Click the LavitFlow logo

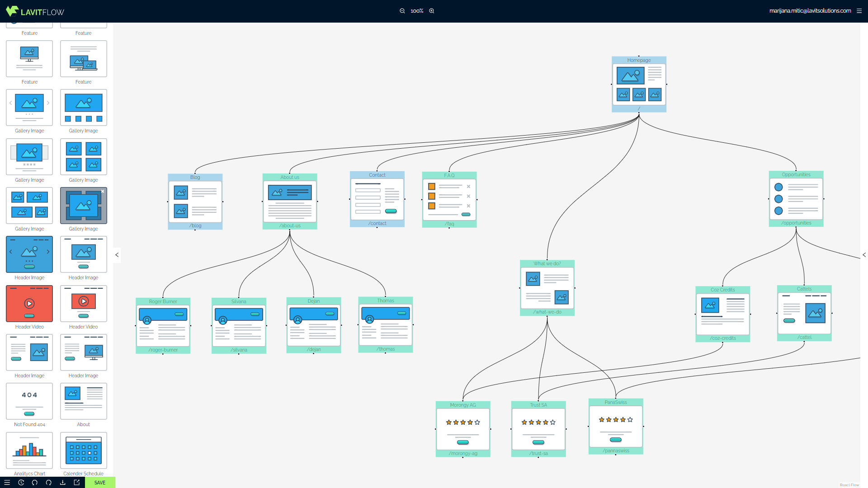pyautogui.click(x=35, y=11)
